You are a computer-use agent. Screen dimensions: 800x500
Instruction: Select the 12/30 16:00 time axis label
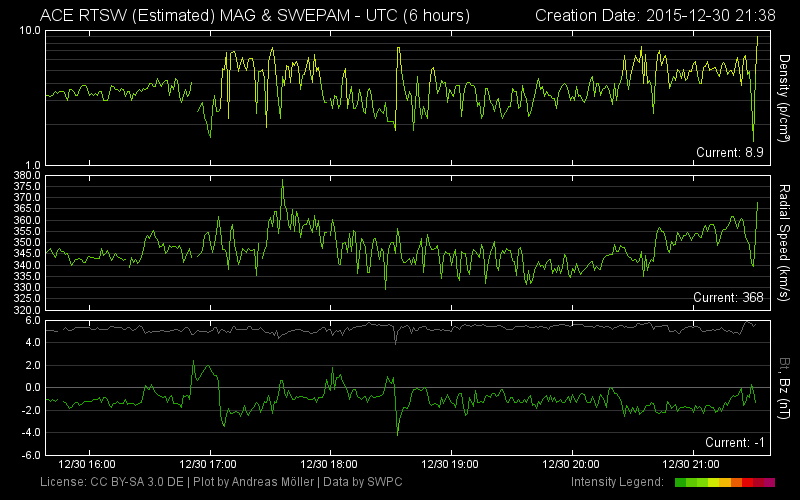86,465
